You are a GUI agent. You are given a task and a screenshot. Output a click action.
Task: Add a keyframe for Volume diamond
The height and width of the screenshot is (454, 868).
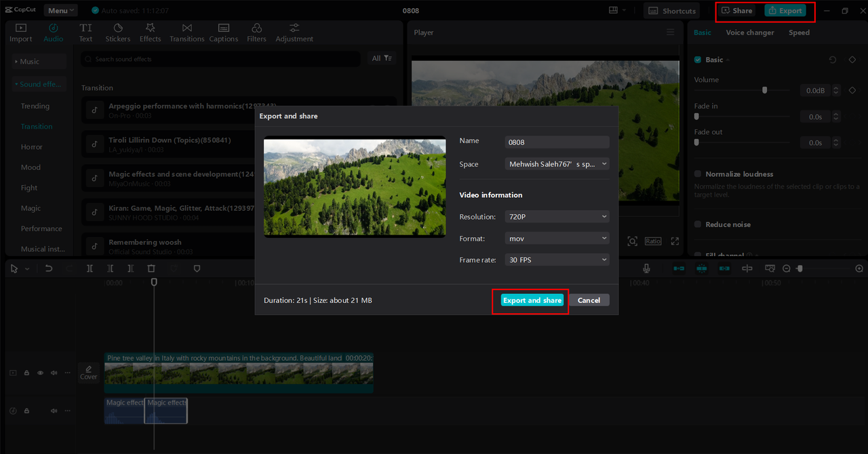pyautogui.click(x=853, y=90)
